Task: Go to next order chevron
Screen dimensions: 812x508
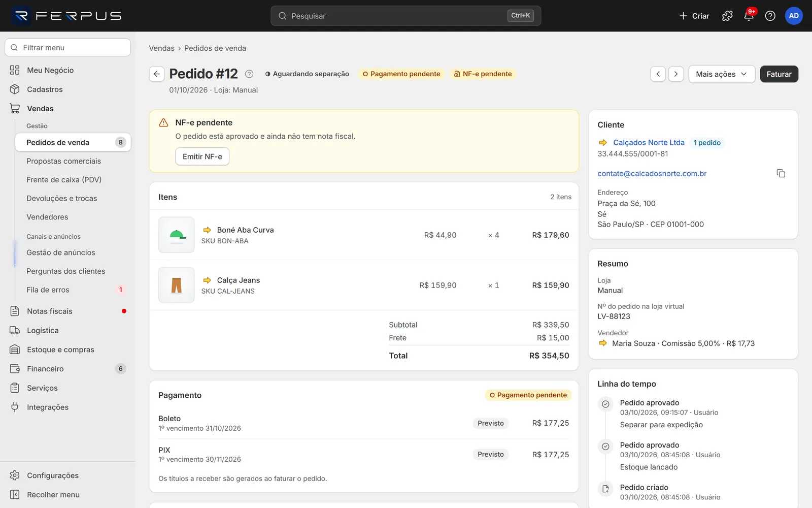Action: coord(676,74)
